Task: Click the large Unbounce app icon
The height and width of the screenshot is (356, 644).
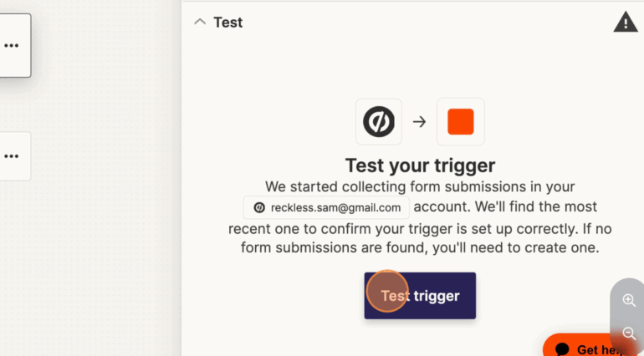Action: coord(379,122)
